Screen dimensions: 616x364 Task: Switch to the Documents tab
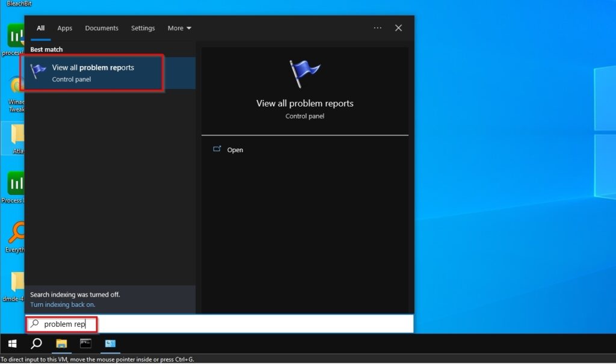[x=101, y=28]
